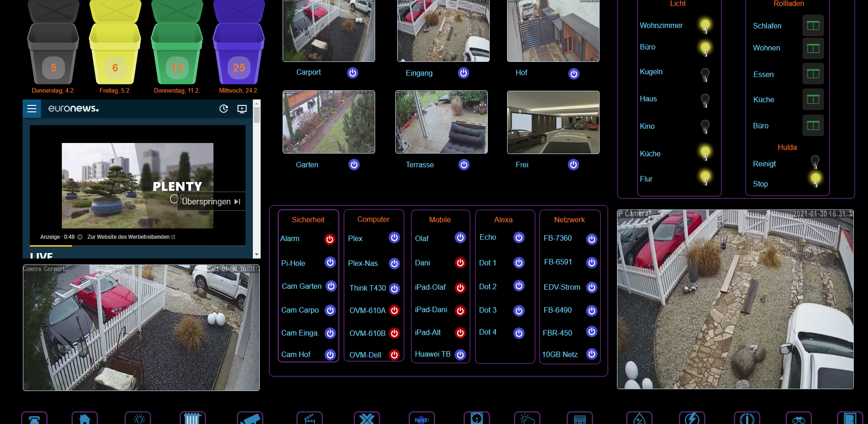The image size is (868, 424).
Task: Click the Sicherheit panel heading
Action: click(308, 220)
